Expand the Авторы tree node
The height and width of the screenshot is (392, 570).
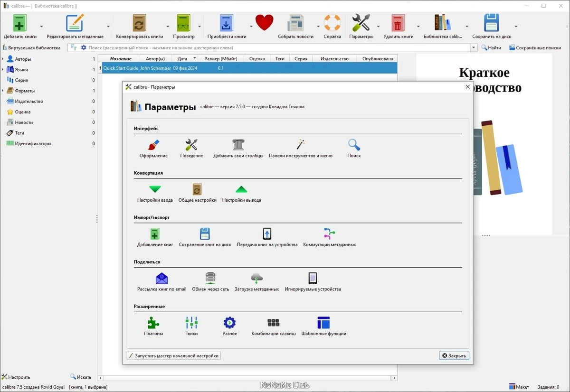pos(3,59)
